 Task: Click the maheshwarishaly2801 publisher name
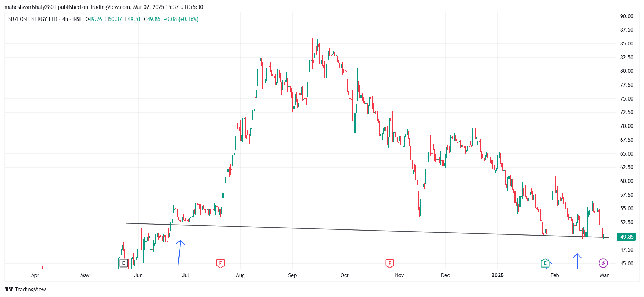pyautogui.click(x=31, y=7)
